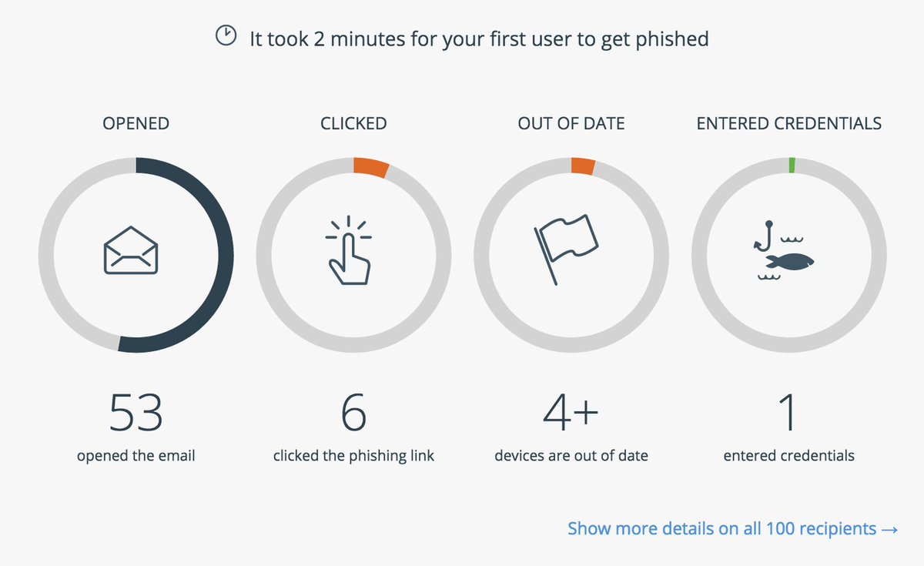The height and width of the screenshot is (566, 924).
Task: Click the orange segment of the Clicked ring
Action: pyautogui.click(x=370, y=168)
